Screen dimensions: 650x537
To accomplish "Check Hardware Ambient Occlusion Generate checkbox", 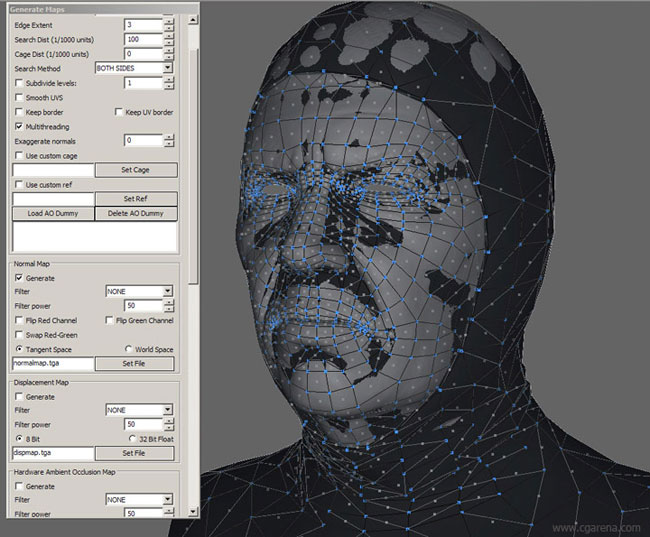I will coord(19,486).
